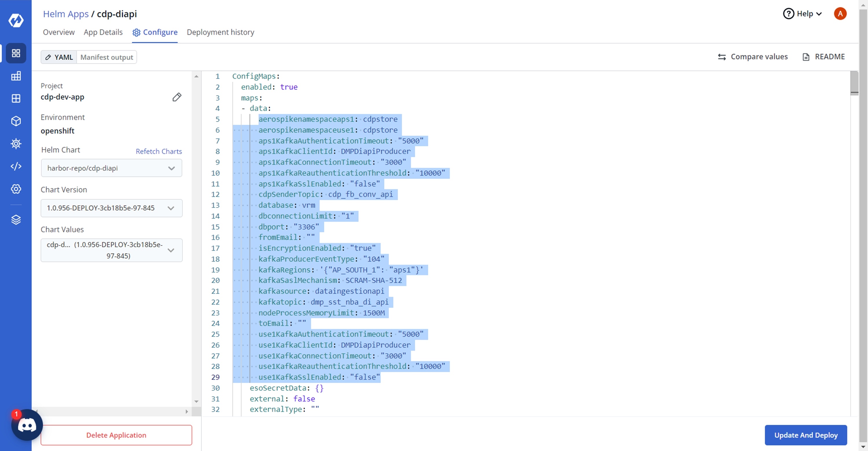868x451 pixels.
Task: Open global configurations gear icon
Action: tap(16, 189)
